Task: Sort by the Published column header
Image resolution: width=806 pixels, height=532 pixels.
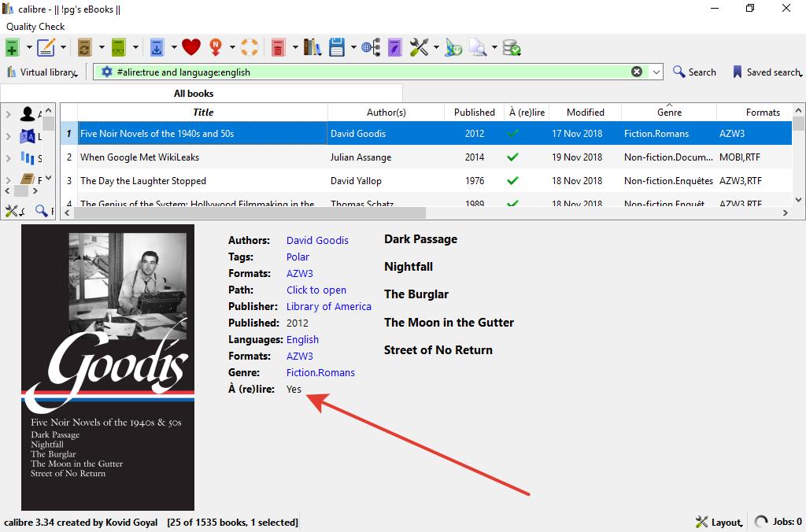Action: pyautogui.click(x=474, y=112)
